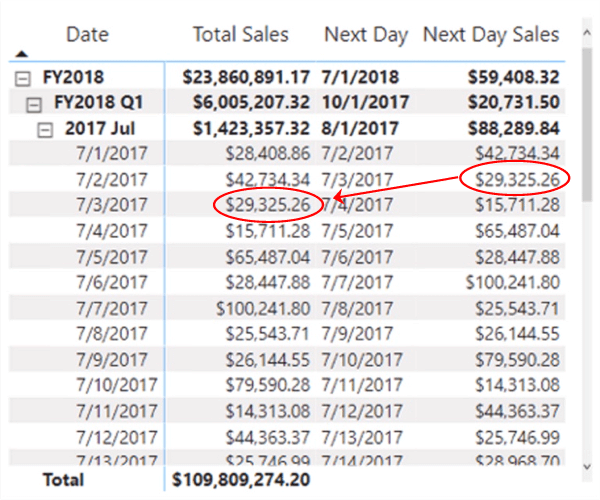Select the circled $29,325.26 Next Day Sales cell

pos(515,179)
